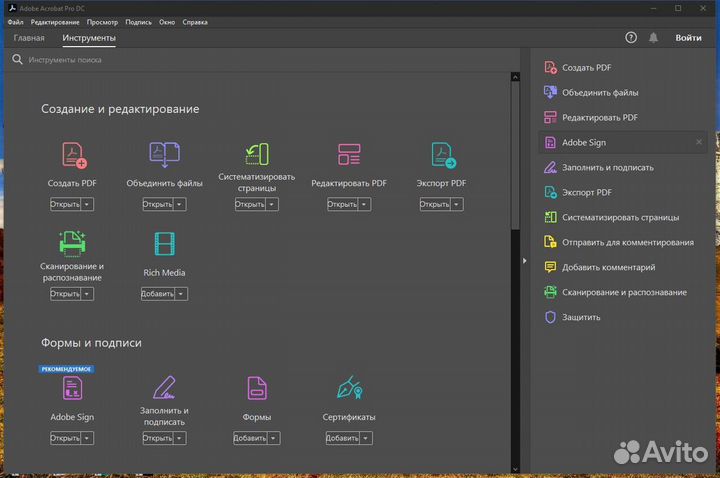Expand the dropdown arrow under Систематизировать страницы
This screenshot has width=720, height=478.
[x=272, y=204]
